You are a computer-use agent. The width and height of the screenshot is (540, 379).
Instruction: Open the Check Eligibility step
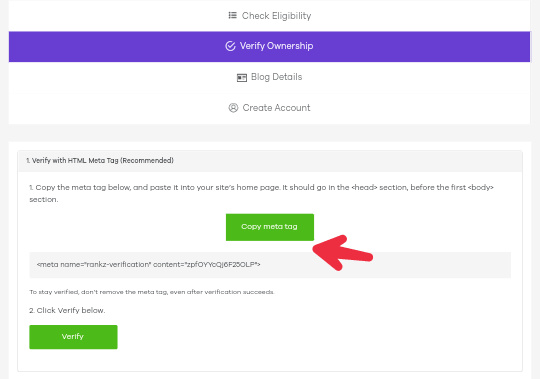(269, 16)
